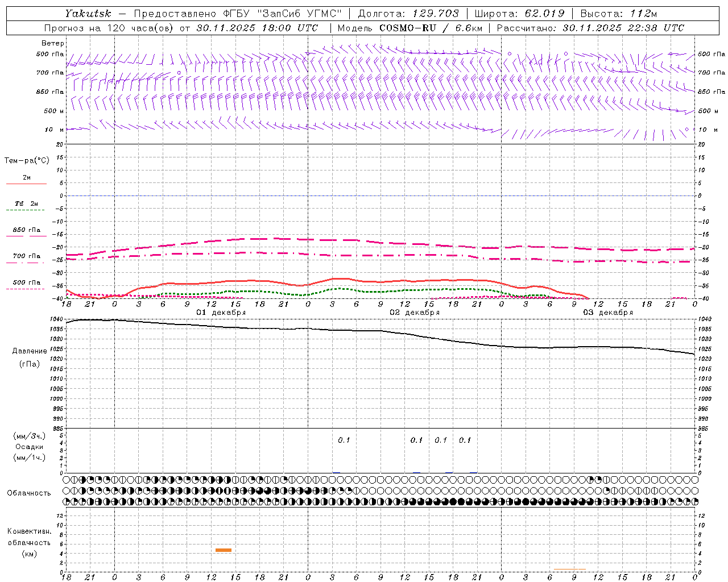The image size is (728, 582).
Task: Click the first 0.1 precipitation value
Action: tap(344, 440)
